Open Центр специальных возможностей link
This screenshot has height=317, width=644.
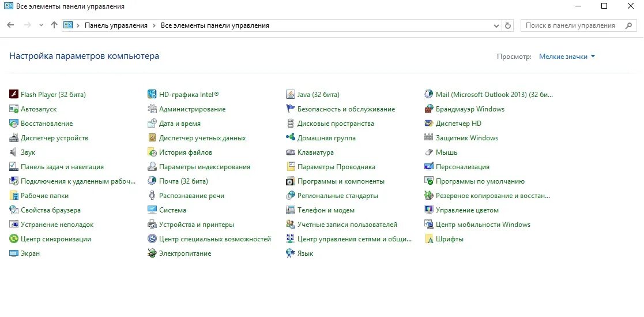[x=215, y=239]
